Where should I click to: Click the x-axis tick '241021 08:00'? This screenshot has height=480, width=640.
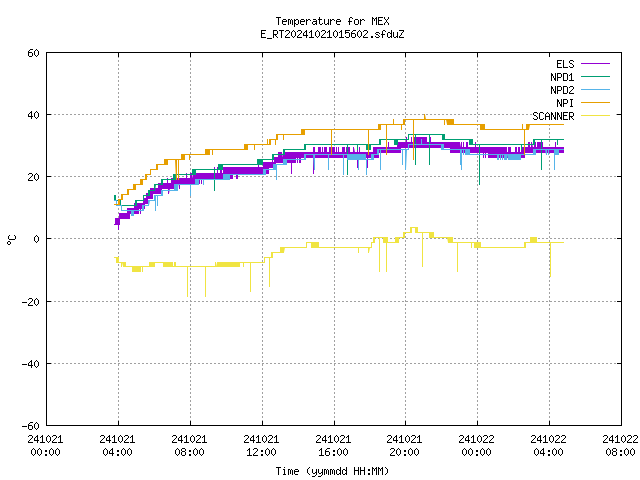189,446
